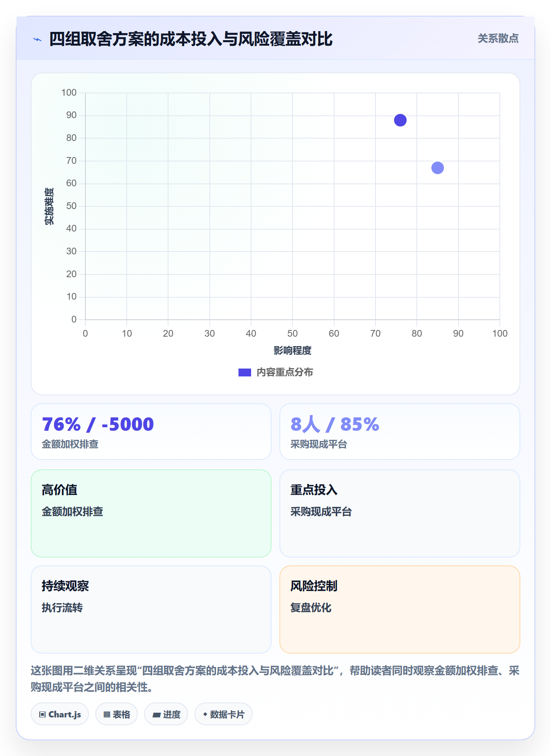Click 采购现成平台 under the 8人 stat
The width and height of the screenshot is (551, 756).
coord(319,444)
